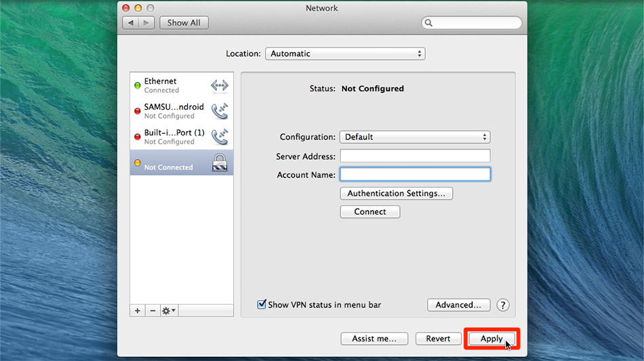Open the gear action menu

click(x=168, y=310)
